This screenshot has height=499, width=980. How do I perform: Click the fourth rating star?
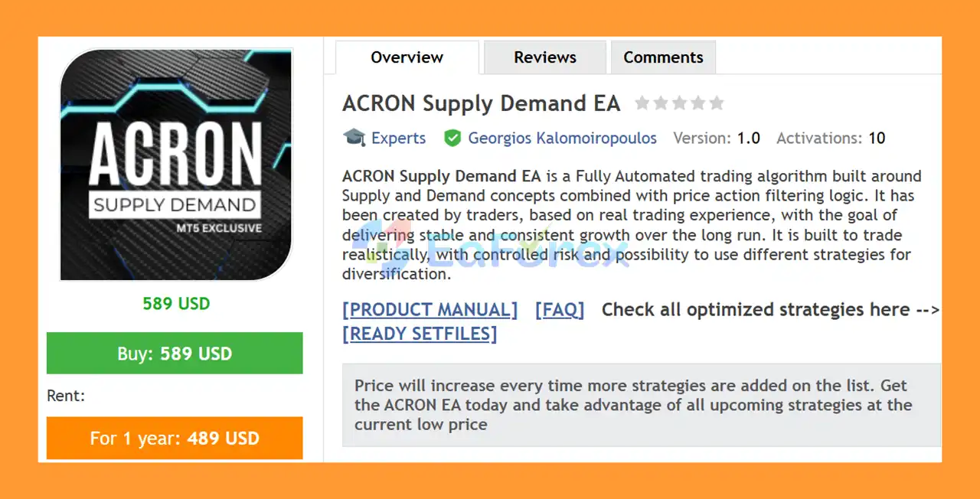(x=698, y=103)
